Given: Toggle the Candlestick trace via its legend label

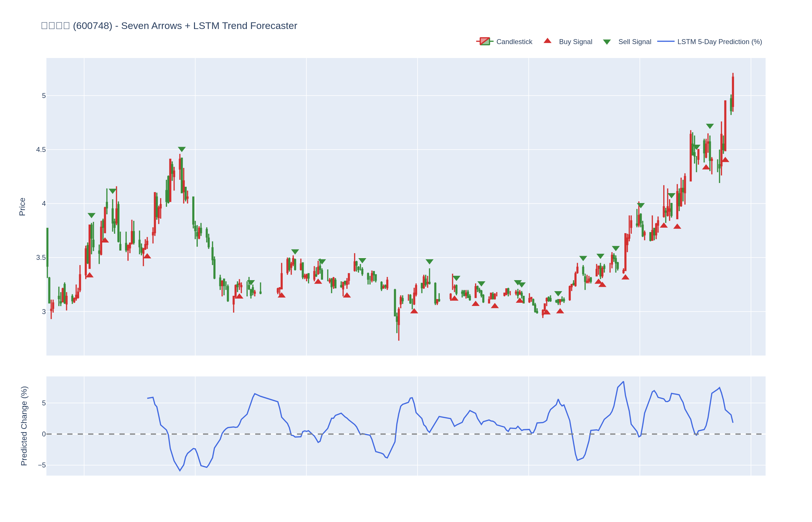Looking at the screenshot, I should 514,42.
